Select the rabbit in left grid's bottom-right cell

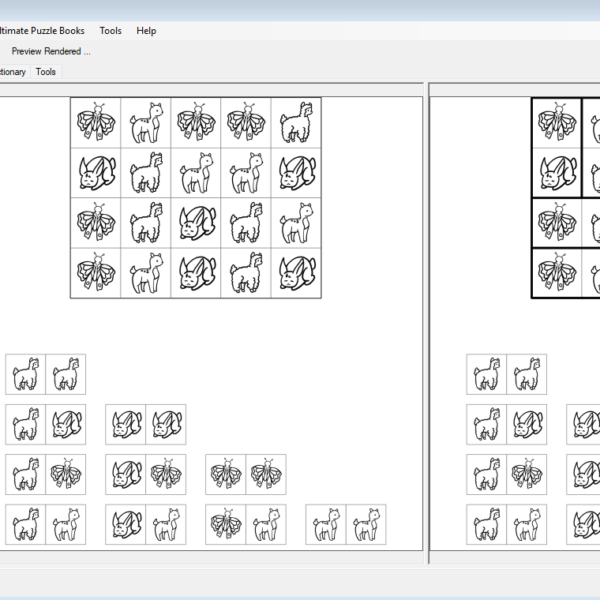tap(296, 272)
